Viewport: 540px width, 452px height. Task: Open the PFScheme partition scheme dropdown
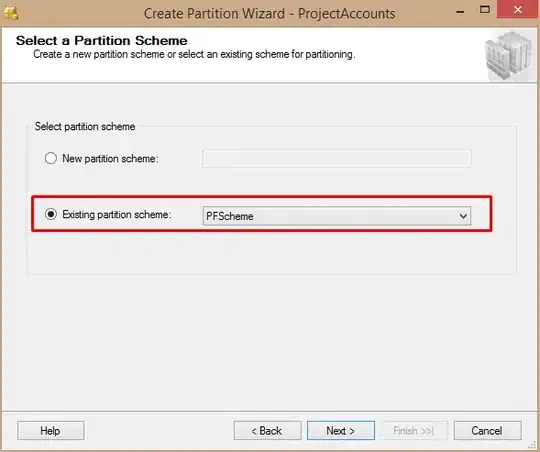(x=336, y=216)
